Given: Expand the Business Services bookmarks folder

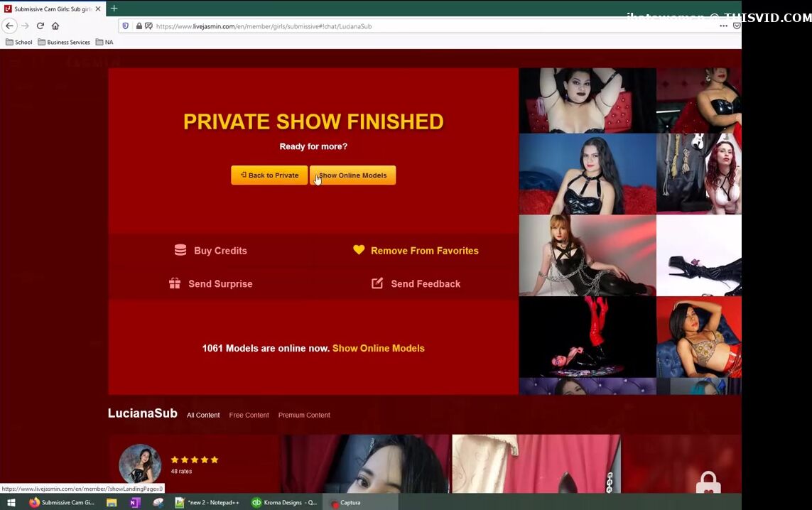Looking at the screenshot, I should tap(64, 42).
